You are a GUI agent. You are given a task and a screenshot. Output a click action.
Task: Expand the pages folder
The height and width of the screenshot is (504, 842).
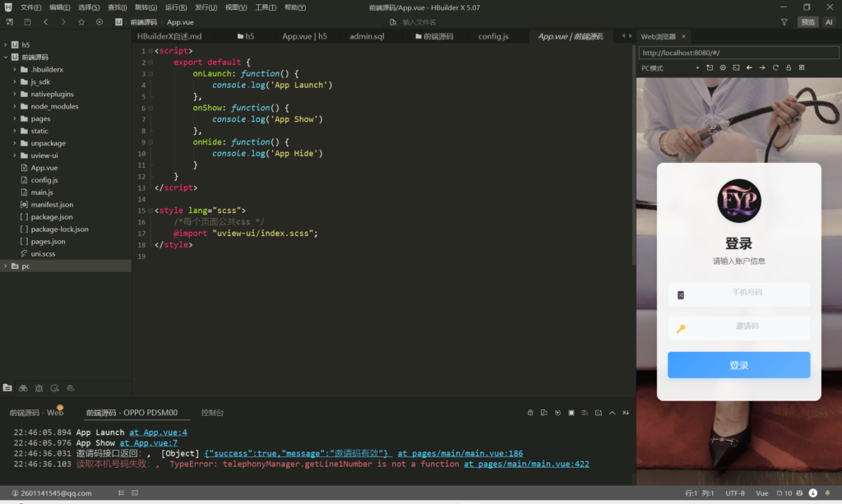pyautogui.click(x=15, y=118)
